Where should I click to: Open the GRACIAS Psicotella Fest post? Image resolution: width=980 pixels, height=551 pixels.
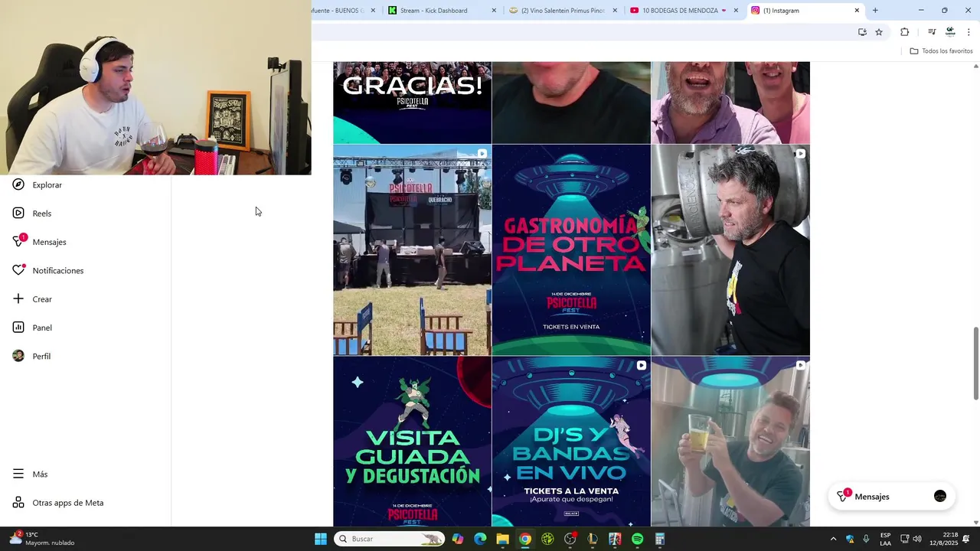coord(412,103)
